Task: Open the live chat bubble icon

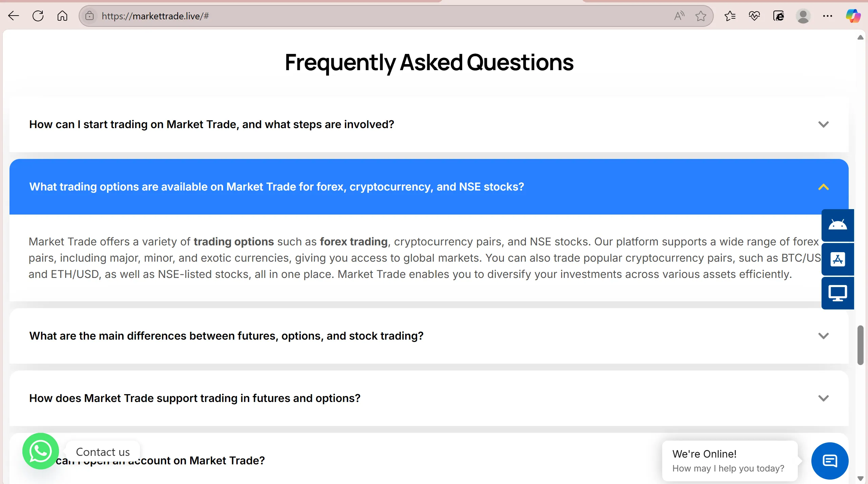Action: [830, 461]
